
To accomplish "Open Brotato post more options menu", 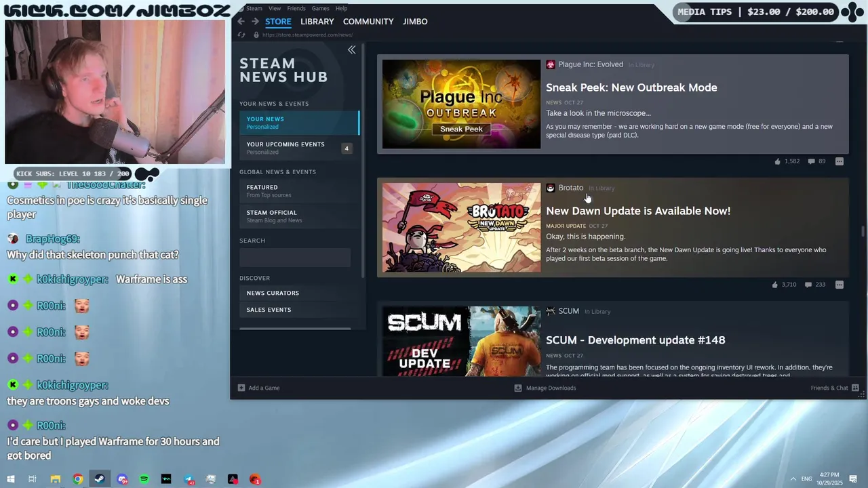I will 840,285.
